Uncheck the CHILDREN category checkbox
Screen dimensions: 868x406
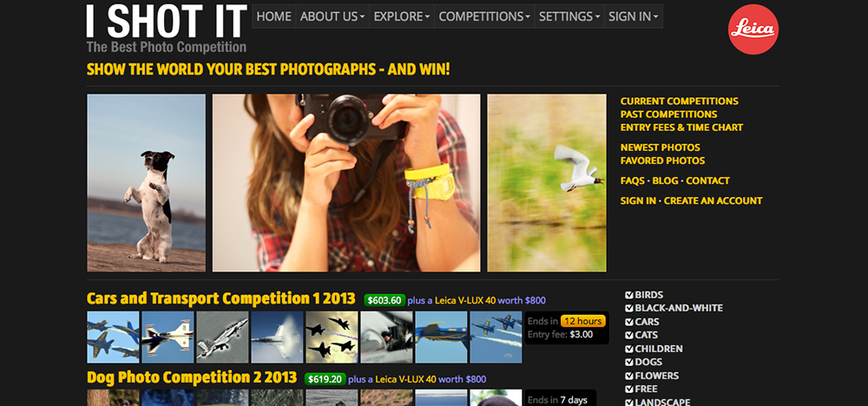pos(628,349)
